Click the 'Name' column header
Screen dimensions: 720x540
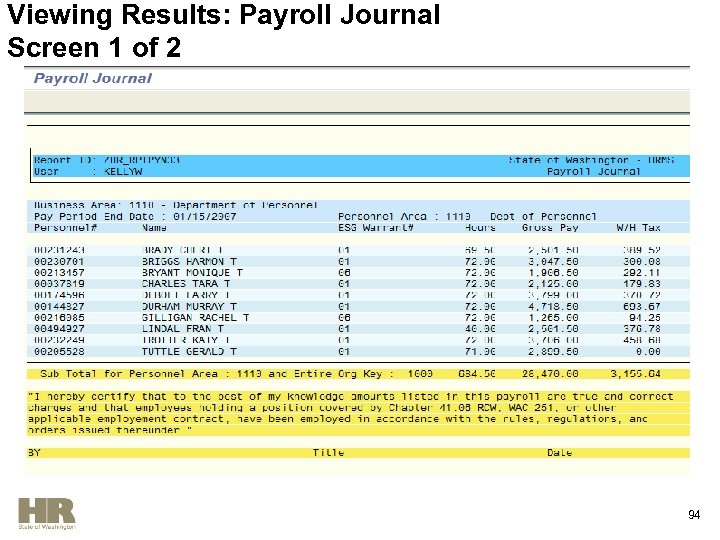pos(154,228)
